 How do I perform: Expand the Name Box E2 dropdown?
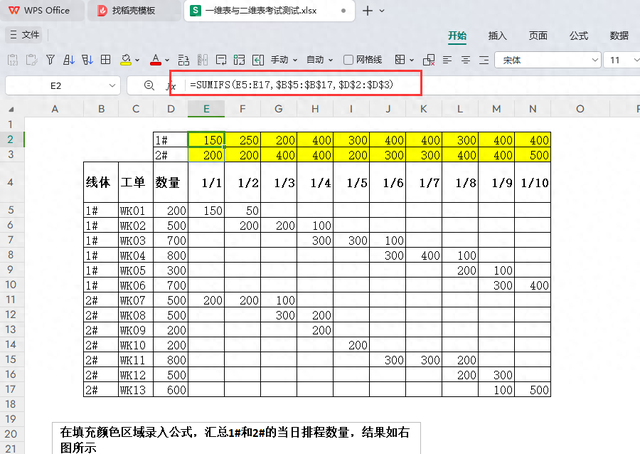112,86
